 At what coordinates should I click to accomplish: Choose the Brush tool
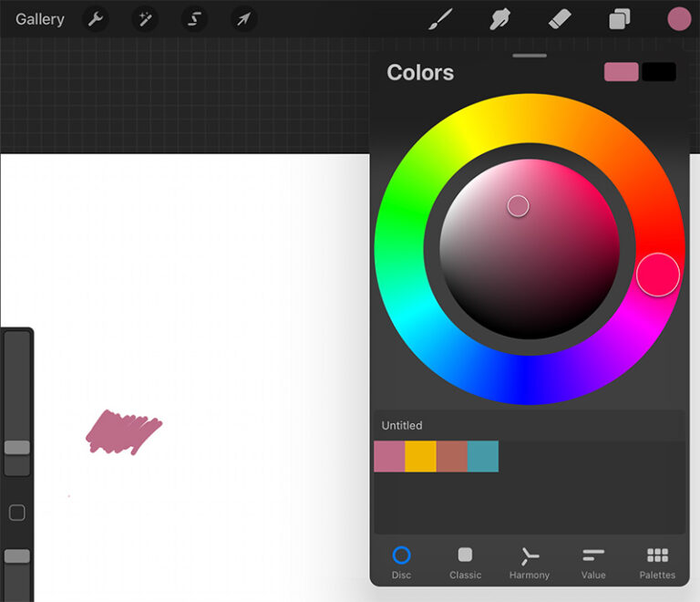(x=440, y=19)
